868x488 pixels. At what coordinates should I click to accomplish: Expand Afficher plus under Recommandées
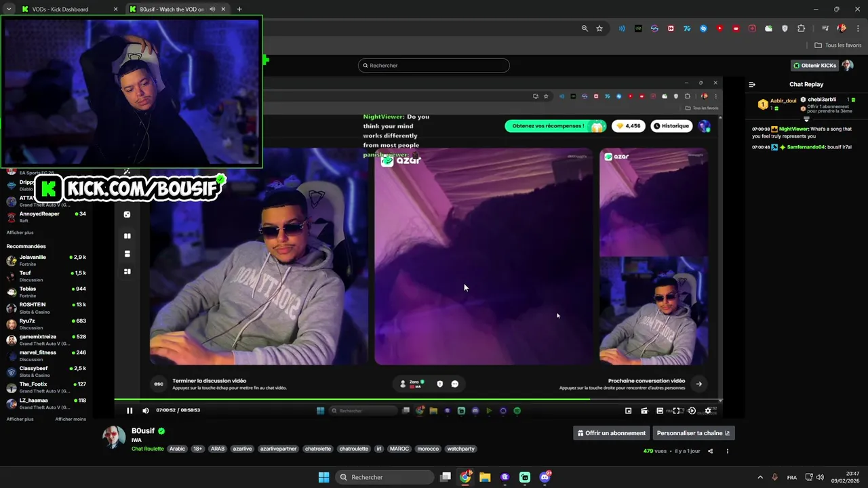tap(20, 419)
